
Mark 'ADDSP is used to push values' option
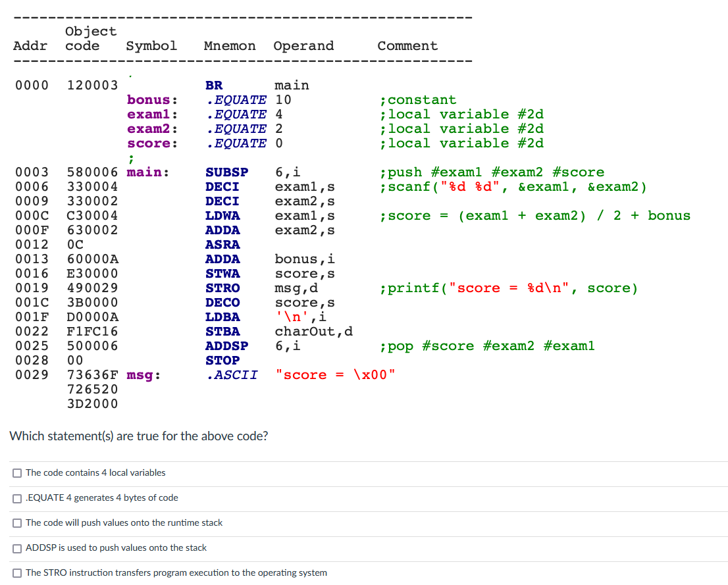pyautogui.click(x=17, y=548)
